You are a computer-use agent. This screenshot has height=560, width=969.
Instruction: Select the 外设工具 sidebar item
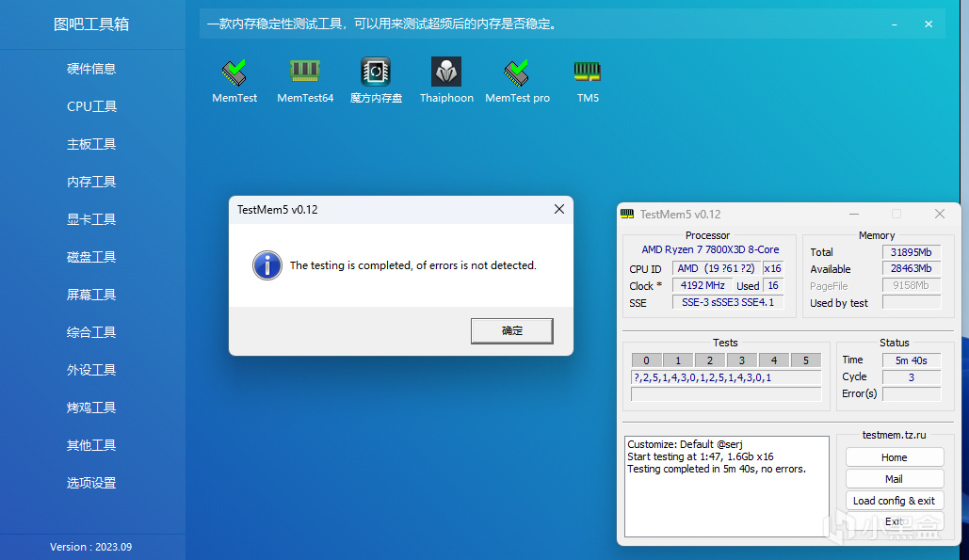tap(91, 370)
